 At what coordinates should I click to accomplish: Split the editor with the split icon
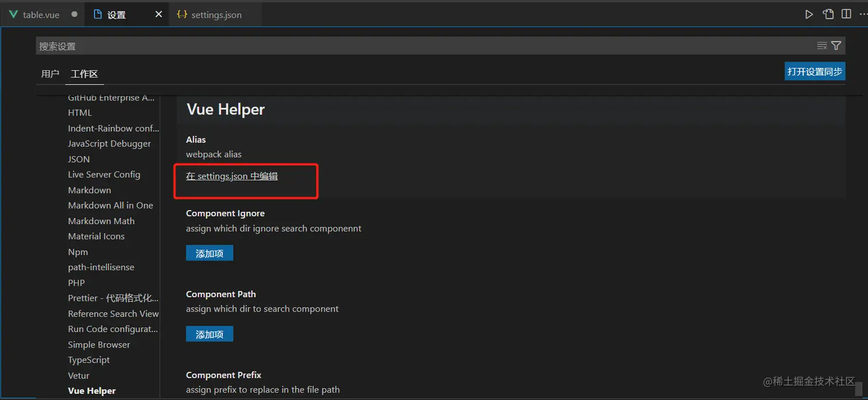846,14
